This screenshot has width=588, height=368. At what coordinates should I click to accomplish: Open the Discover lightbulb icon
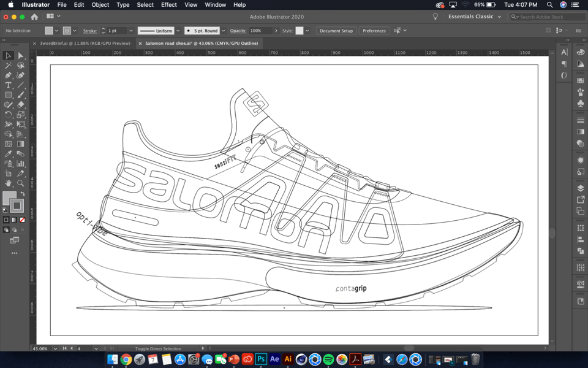click(435, 17)
